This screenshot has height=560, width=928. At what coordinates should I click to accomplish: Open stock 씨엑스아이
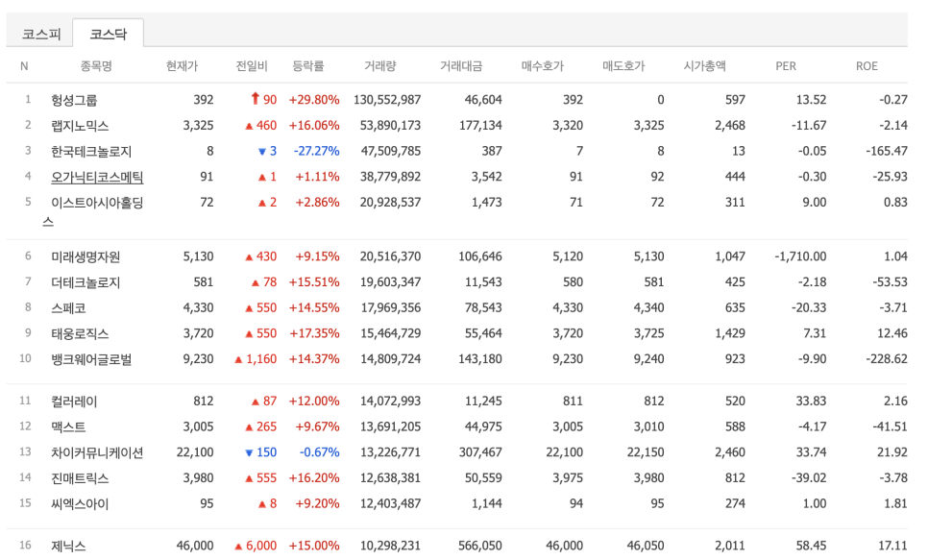click(x=80, y=503)
